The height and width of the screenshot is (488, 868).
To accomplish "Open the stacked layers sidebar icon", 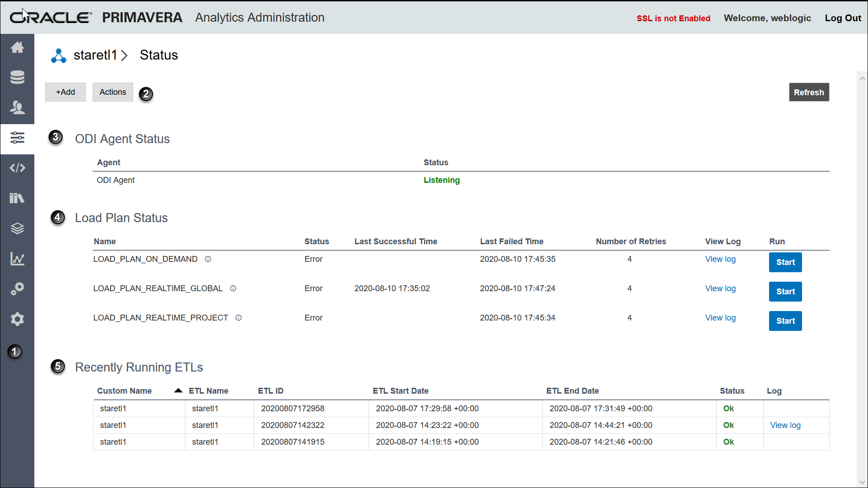I will tap(17, 228).
